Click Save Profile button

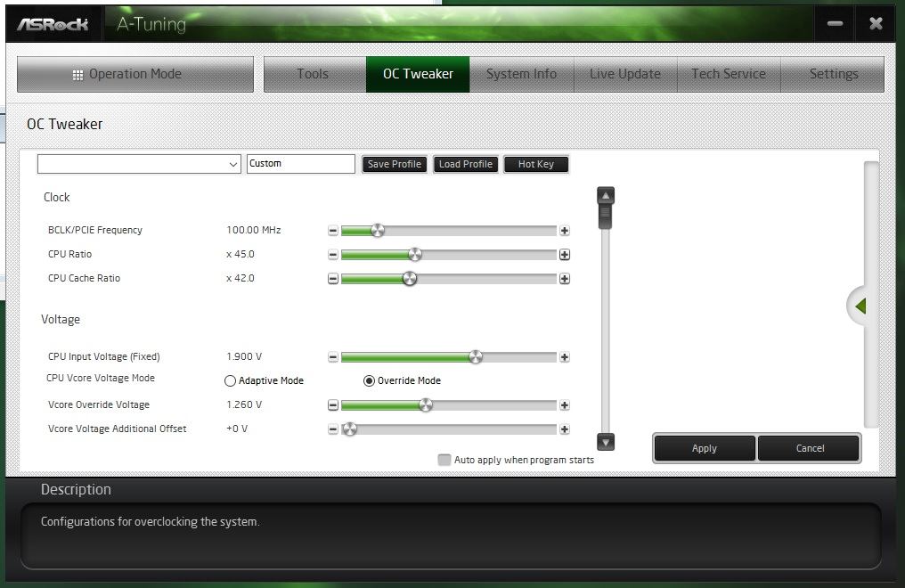click(395, 164)
